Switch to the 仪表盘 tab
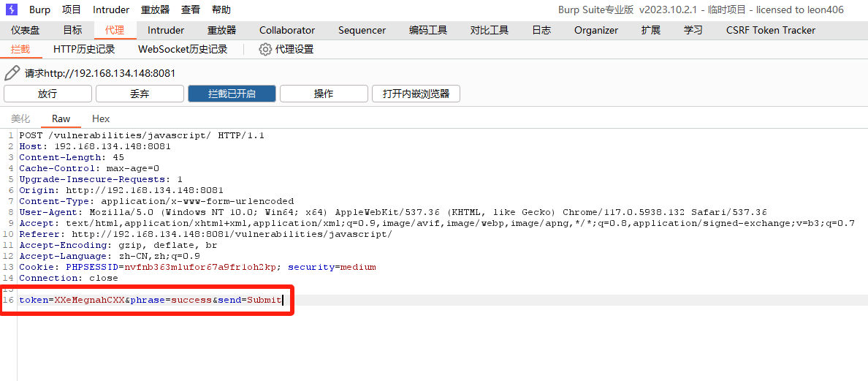 click(25, 31)
